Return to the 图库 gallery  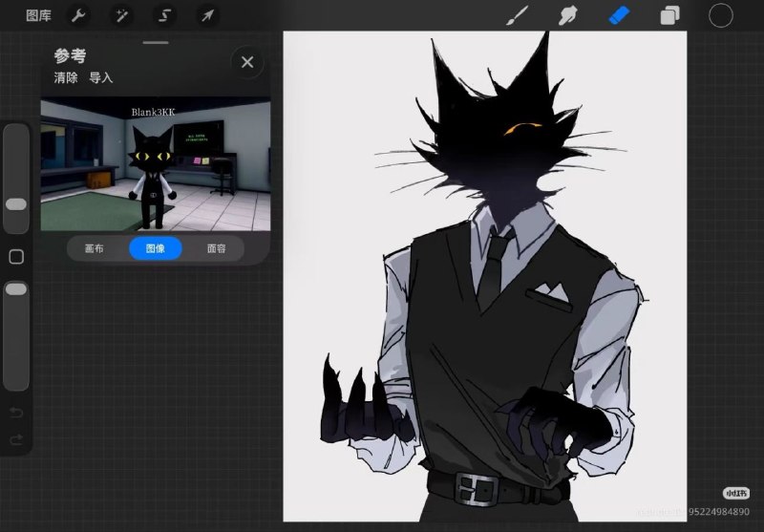[38, 15]
